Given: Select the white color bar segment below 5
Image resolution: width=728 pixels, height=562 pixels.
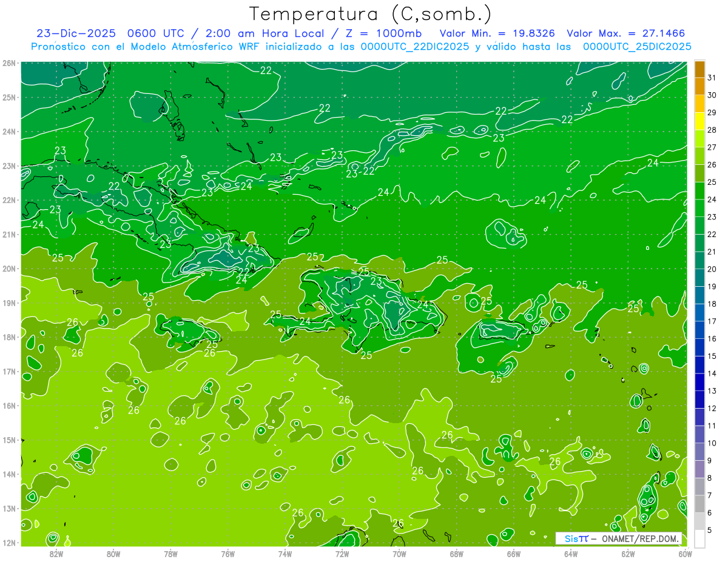Looking at the screenshot, I should click(x=700, y=538).
